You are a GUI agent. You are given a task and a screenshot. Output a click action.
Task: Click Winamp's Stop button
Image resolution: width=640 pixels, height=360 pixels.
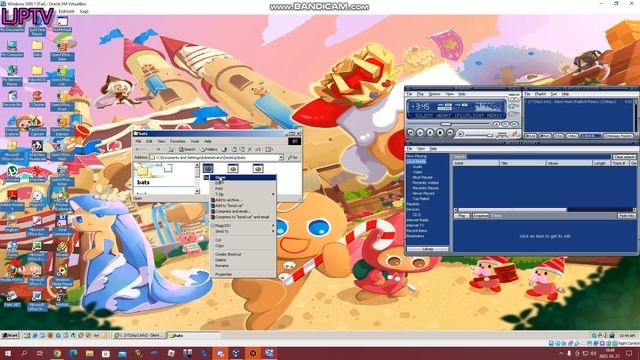[x=440, y=133]
